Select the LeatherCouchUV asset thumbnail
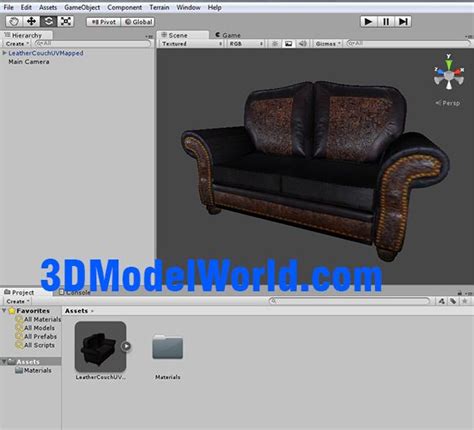 [100, 347]
